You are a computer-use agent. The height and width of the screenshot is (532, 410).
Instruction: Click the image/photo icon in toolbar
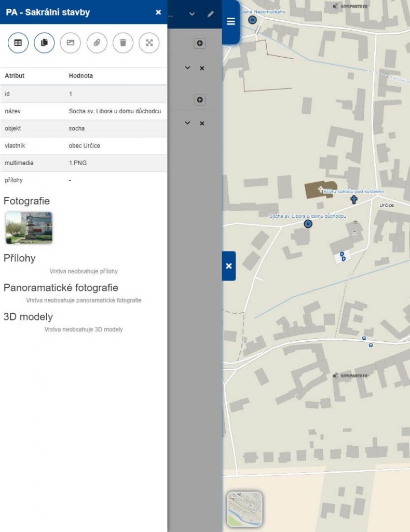[x=71, y=43]
